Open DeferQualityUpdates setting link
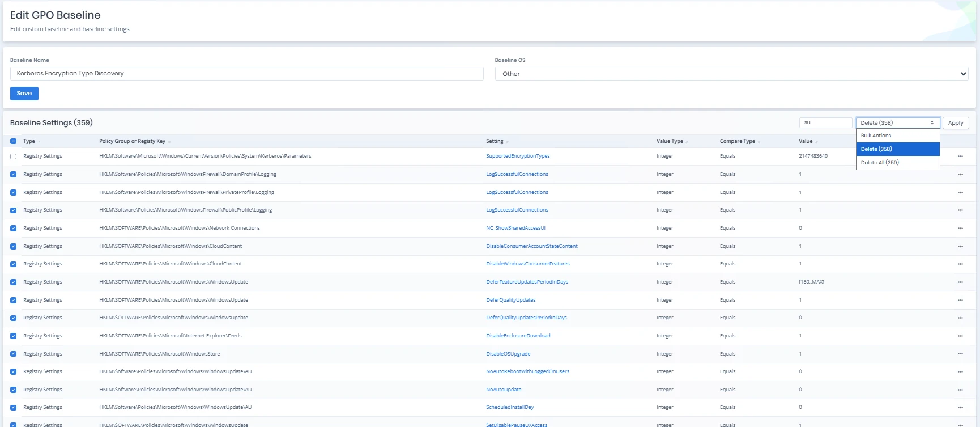This screenshot has height=427, width=980. click(x=510, y=300)
